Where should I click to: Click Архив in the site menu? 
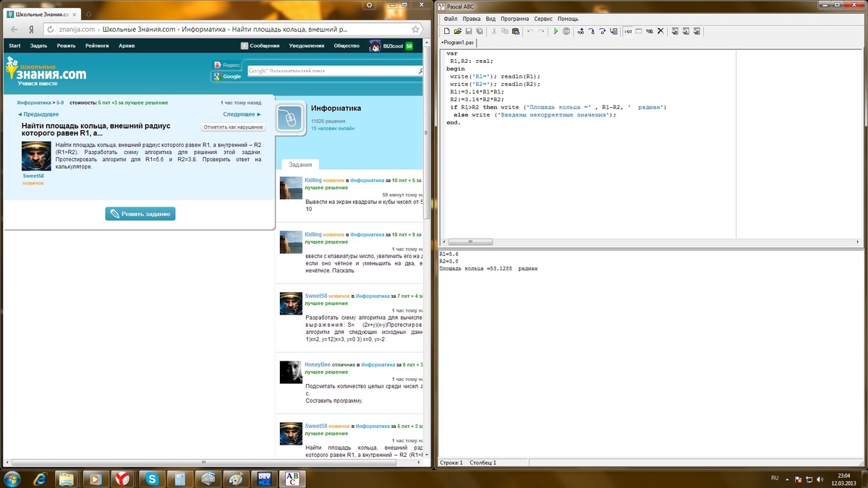point(127,46)
